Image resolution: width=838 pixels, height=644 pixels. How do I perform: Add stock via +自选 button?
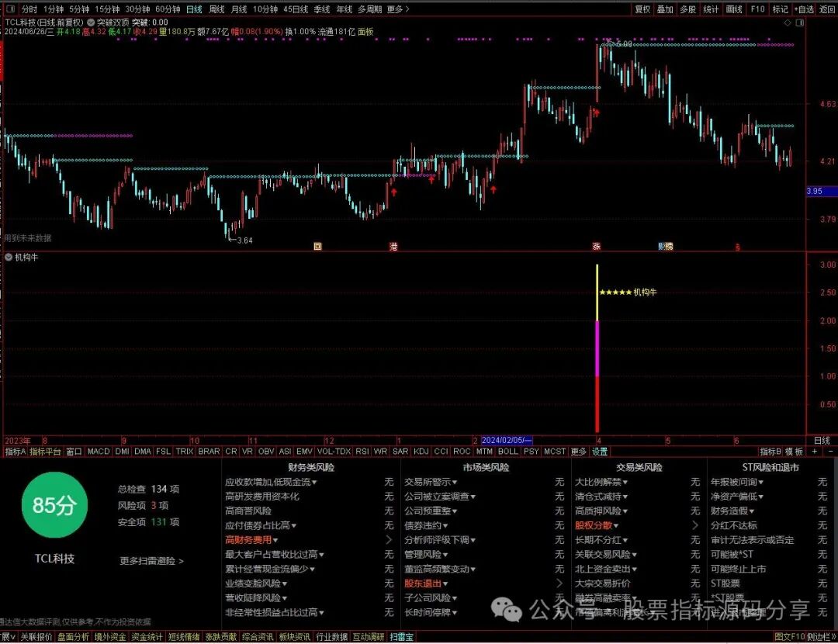click(x=805, y=9)
